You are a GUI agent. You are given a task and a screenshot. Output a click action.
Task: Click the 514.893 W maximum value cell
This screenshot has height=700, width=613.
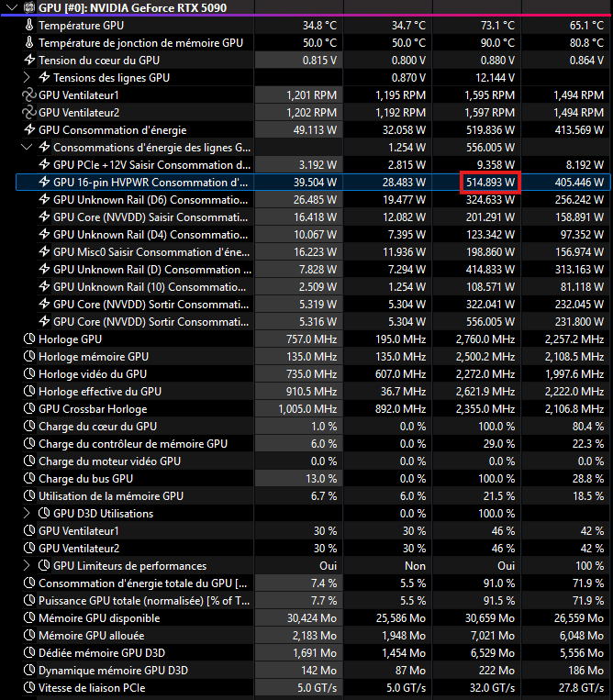(490, 183)
